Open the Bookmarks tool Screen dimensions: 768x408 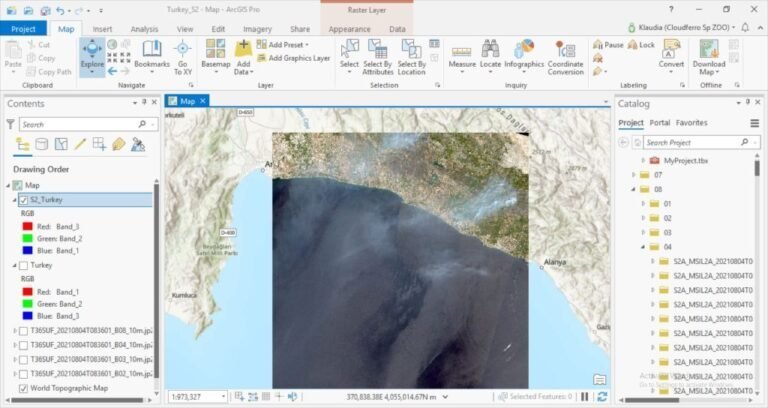click(x=152, y=55)
